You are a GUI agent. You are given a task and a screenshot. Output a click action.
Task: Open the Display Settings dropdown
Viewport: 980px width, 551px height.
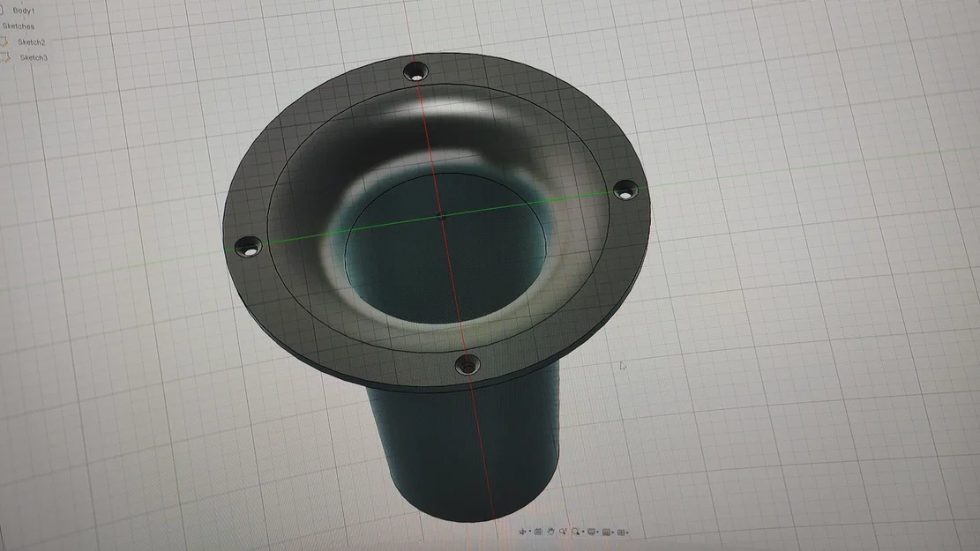(598, 532)
